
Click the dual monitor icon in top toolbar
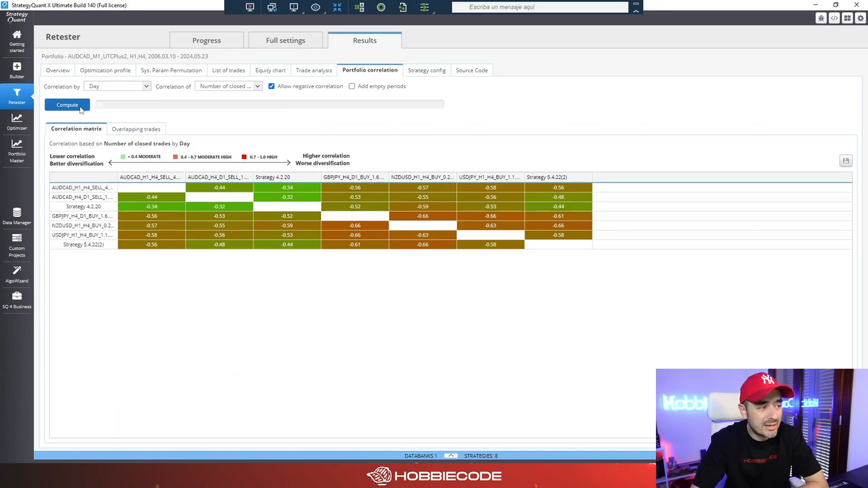[272, 7]
